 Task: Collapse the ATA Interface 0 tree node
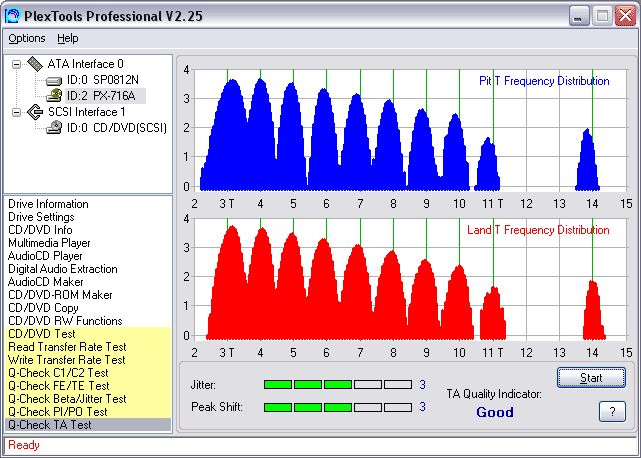(16, 64)
